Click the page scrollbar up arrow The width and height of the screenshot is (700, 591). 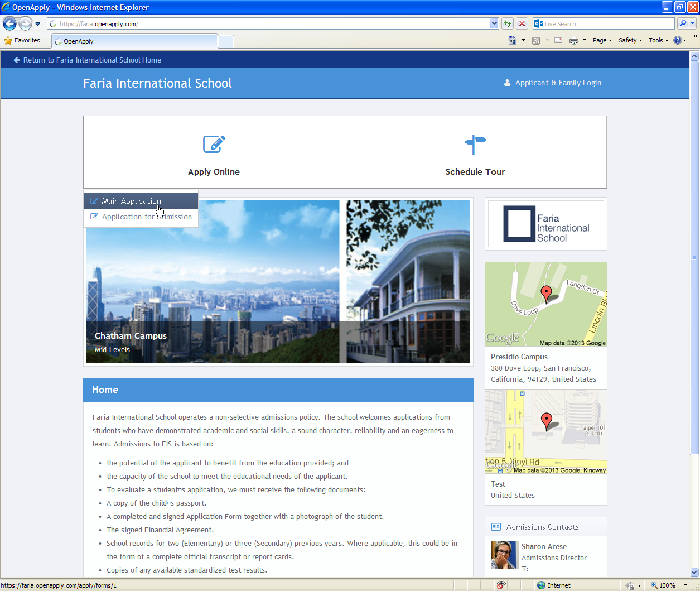tap(694, 56)
